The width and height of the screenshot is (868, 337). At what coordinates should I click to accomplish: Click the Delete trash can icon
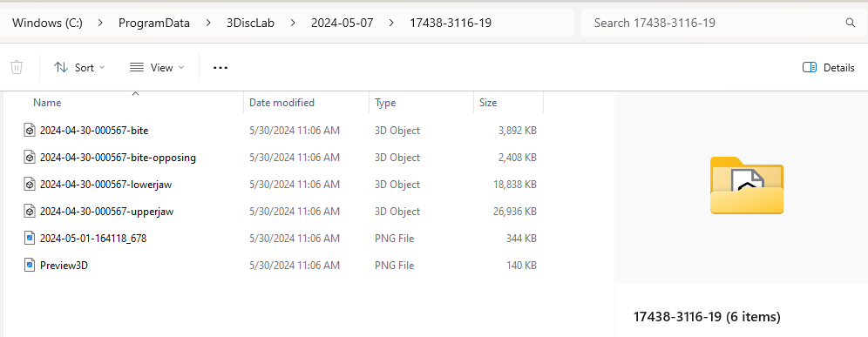(17, 68)
